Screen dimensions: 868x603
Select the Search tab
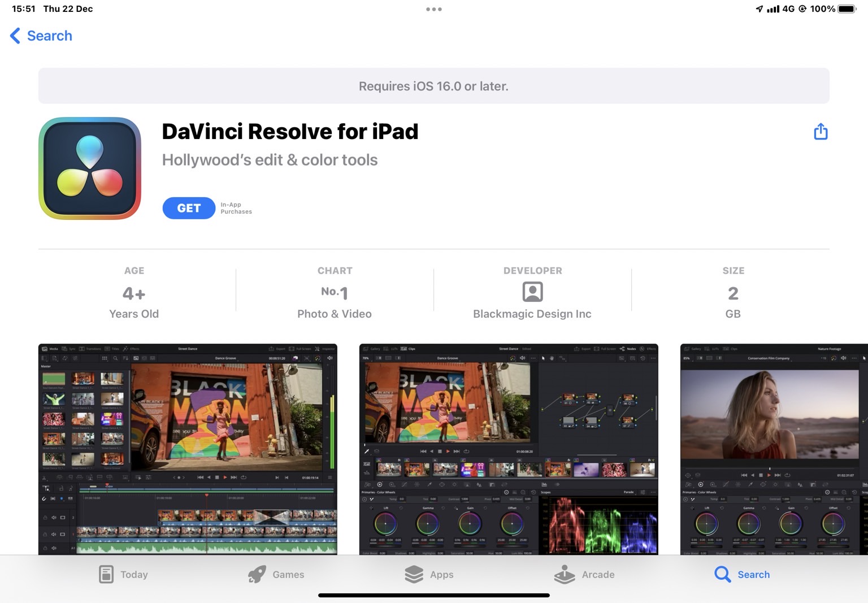(x=742, y=574)
